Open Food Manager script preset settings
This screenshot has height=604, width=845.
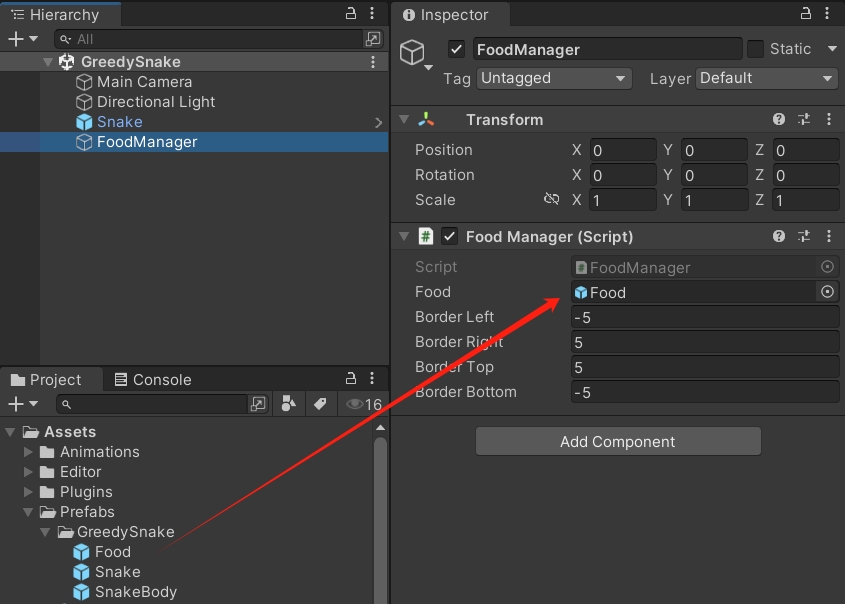[x=804, y=236]
